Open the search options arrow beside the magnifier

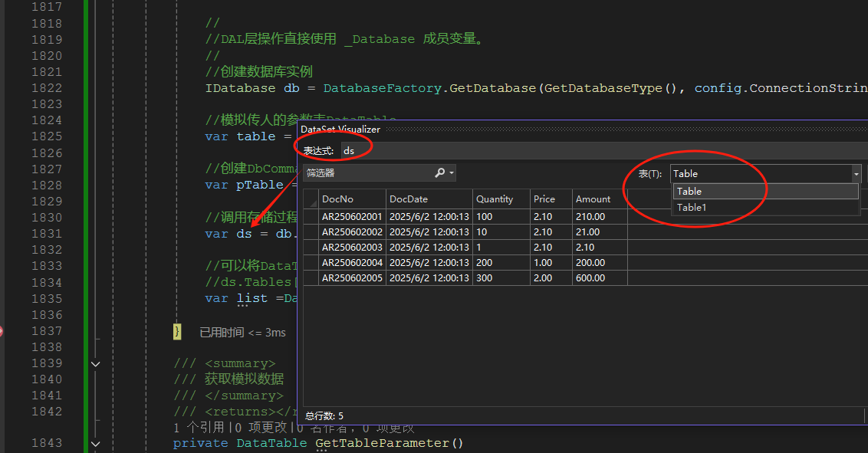(452, 173)
